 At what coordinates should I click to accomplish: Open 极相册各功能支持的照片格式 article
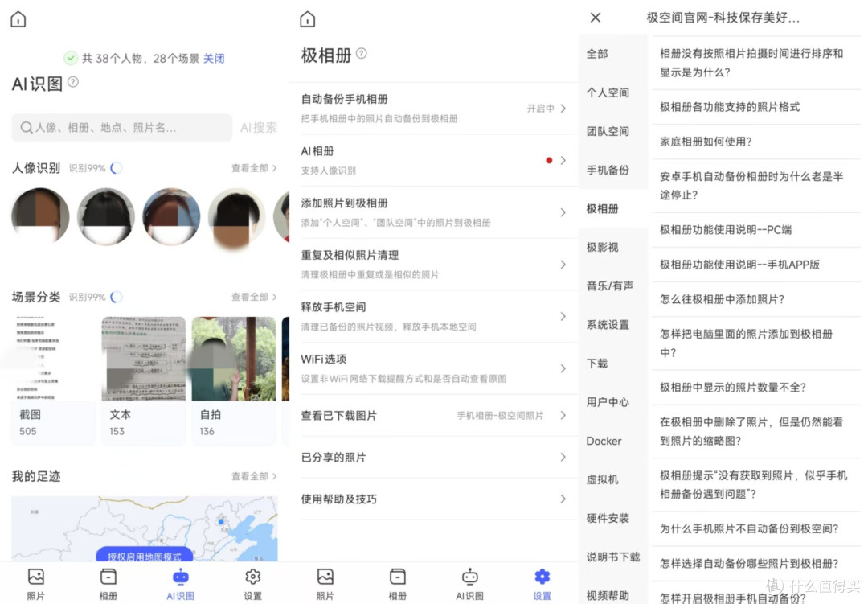tap(730, 107)
